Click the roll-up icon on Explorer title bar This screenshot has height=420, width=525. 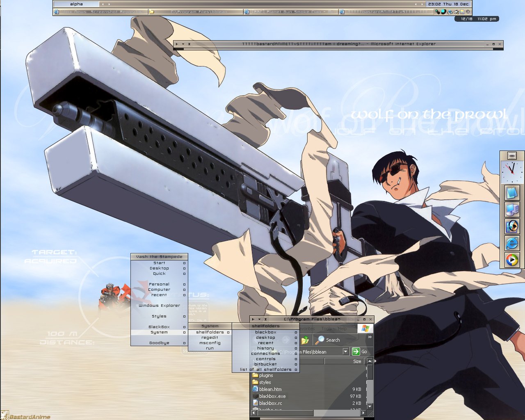pos(259,319)
